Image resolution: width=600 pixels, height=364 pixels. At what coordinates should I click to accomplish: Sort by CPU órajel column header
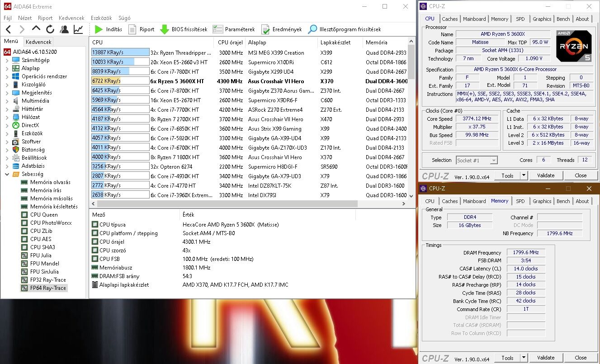pos(230,42)
